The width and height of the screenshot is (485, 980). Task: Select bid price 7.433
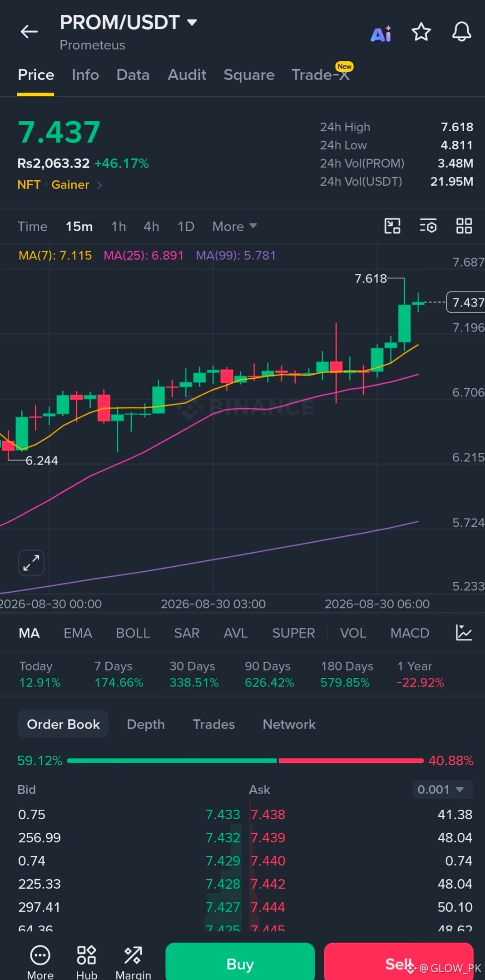(223, 814)
